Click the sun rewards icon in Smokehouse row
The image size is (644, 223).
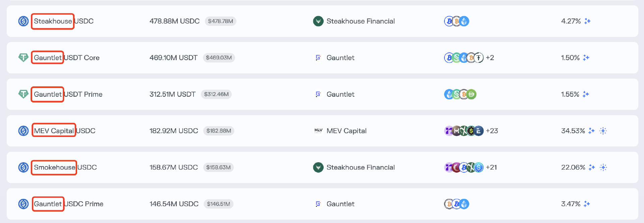(603, 167)
